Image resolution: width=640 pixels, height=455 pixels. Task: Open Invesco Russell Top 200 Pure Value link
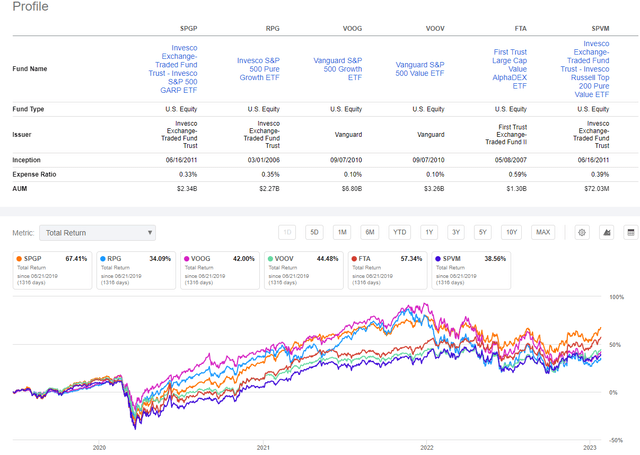tap(585, 69)
